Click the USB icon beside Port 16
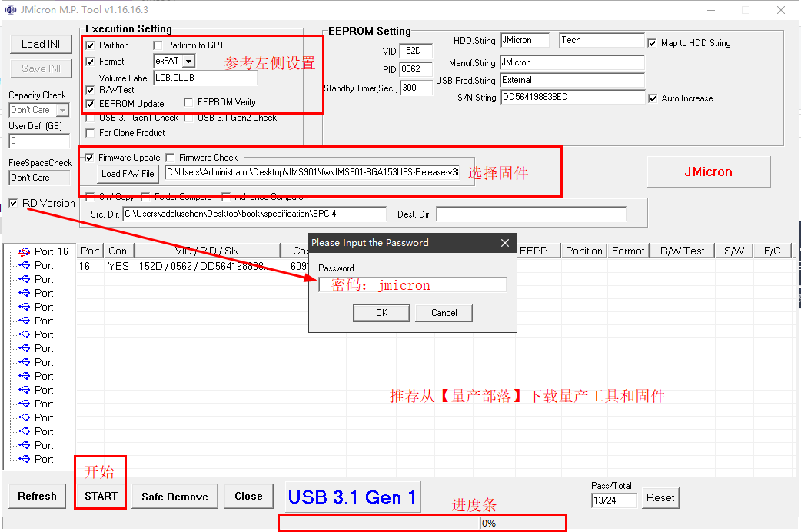801x532 pixels. [x=24, y=251]
